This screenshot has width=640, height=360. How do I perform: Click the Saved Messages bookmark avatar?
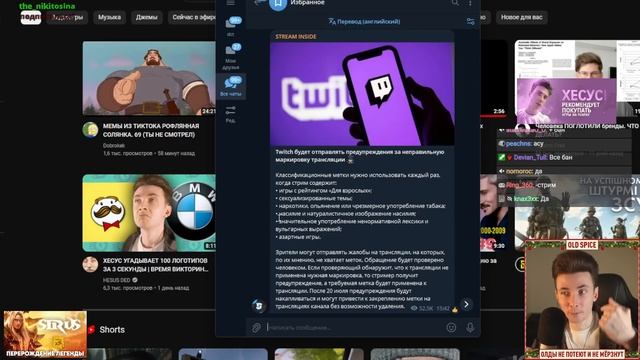pos(278,4)
